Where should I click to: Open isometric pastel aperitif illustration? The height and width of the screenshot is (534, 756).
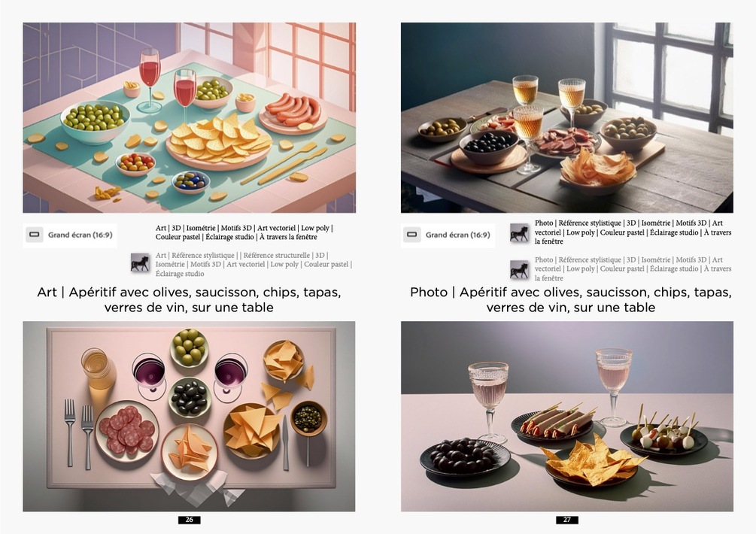(x=189, y=117)
